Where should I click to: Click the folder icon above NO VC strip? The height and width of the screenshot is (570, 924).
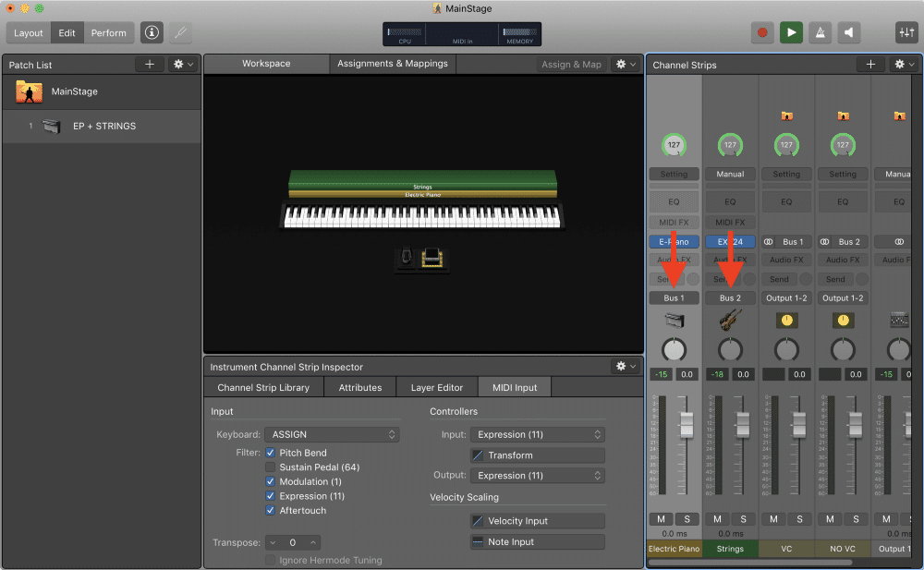tap(844, 115)
